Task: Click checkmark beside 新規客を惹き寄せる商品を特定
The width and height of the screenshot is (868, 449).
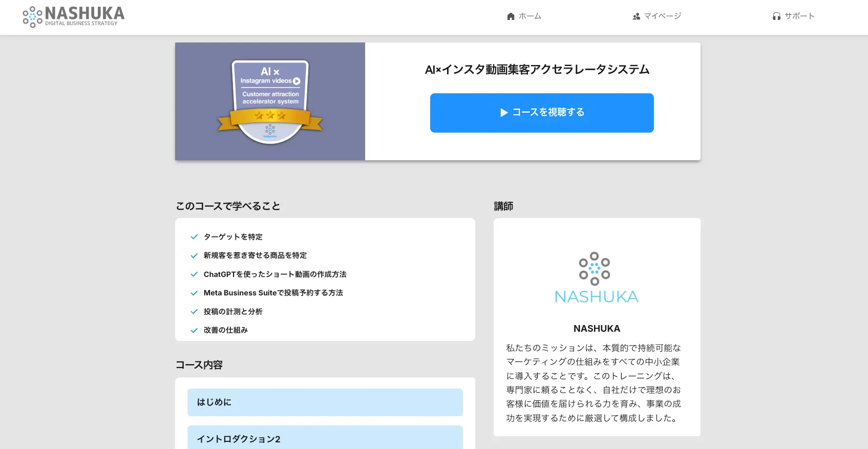Action: click(194, 255)
